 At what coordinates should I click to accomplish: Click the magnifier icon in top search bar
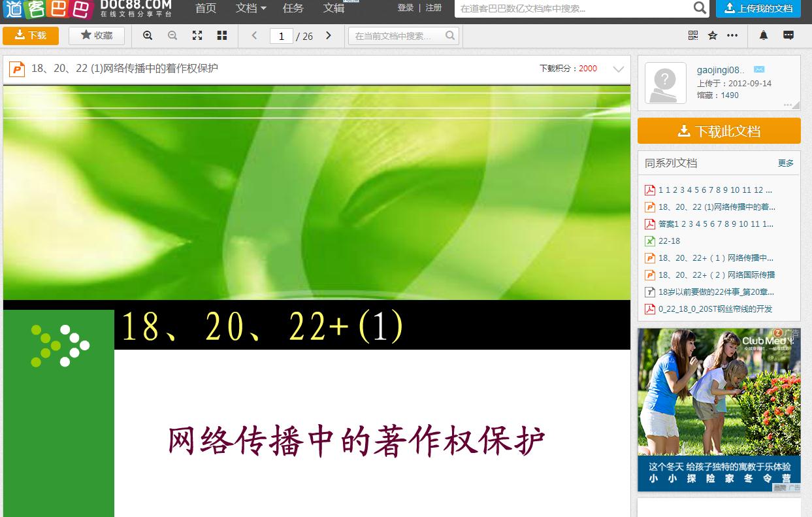coord(700,8)
